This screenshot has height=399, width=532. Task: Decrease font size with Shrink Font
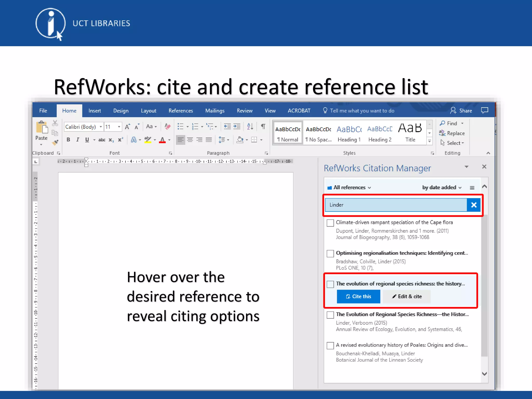[137, 127]
